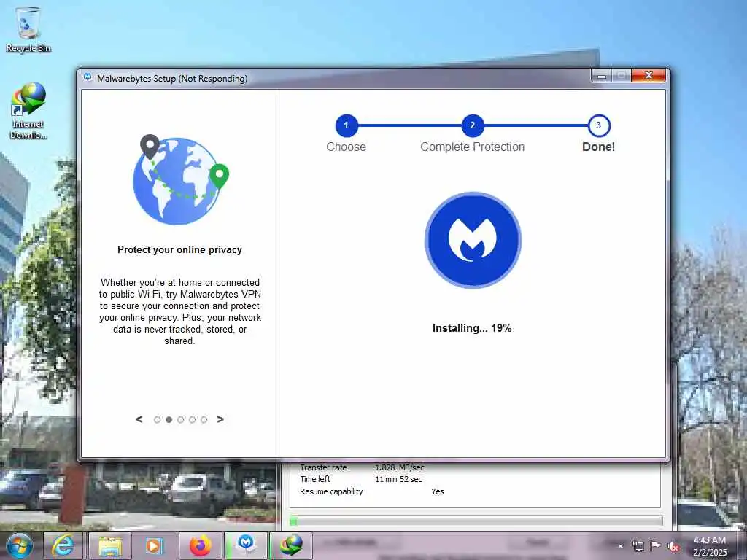
Task: Click the Choose step label
Action: (x=347, y=147)
